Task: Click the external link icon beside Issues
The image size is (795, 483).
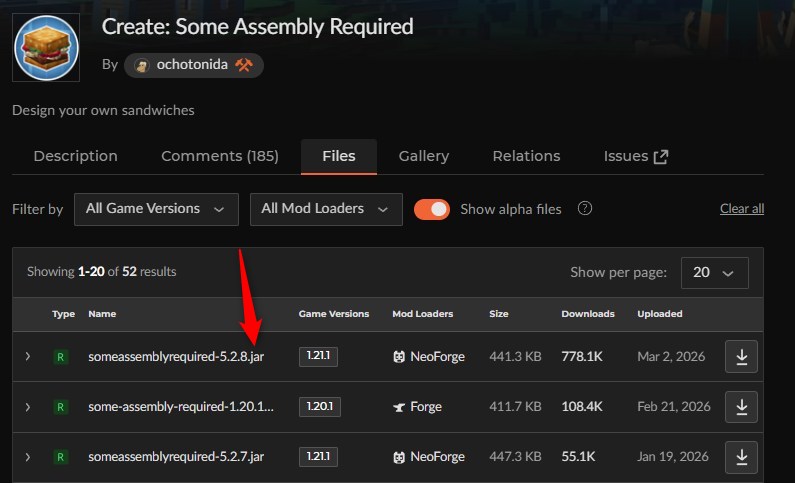Action: pyautogui.click(x=661, y=157)
